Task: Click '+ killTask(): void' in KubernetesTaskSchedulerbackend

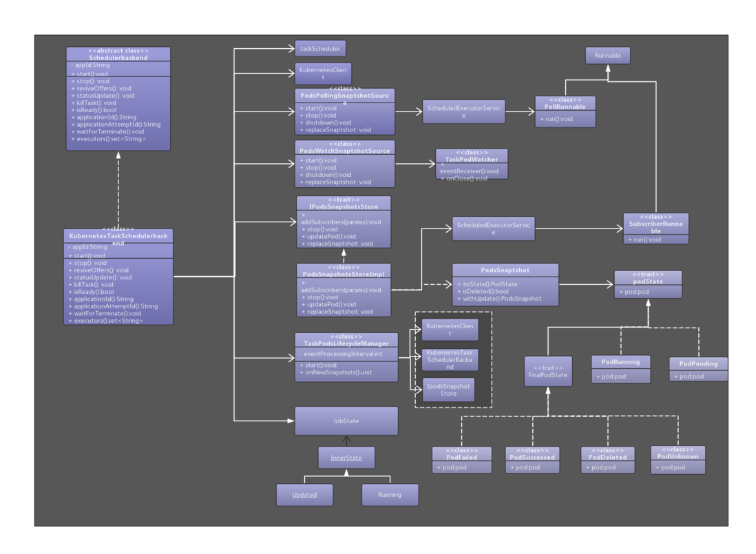Action: pyautogui.click(x=91, y=285)
